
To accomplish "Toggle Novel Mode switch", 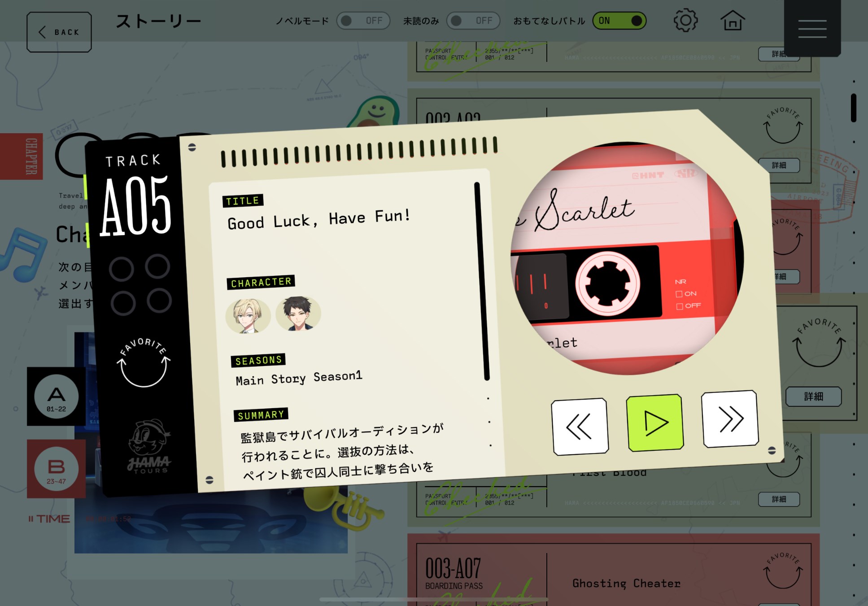I will [x=363, y=21].
